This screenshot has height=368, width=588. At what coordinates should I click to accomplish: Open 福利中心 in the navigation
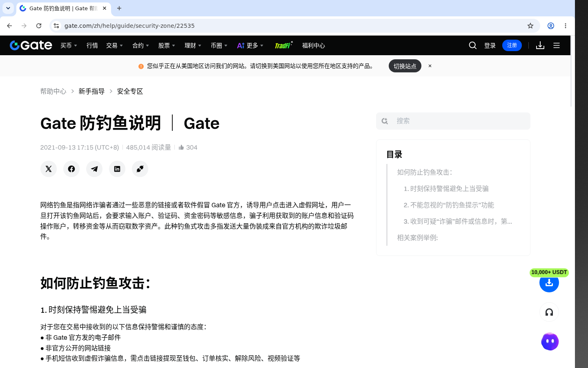(314, 45)
